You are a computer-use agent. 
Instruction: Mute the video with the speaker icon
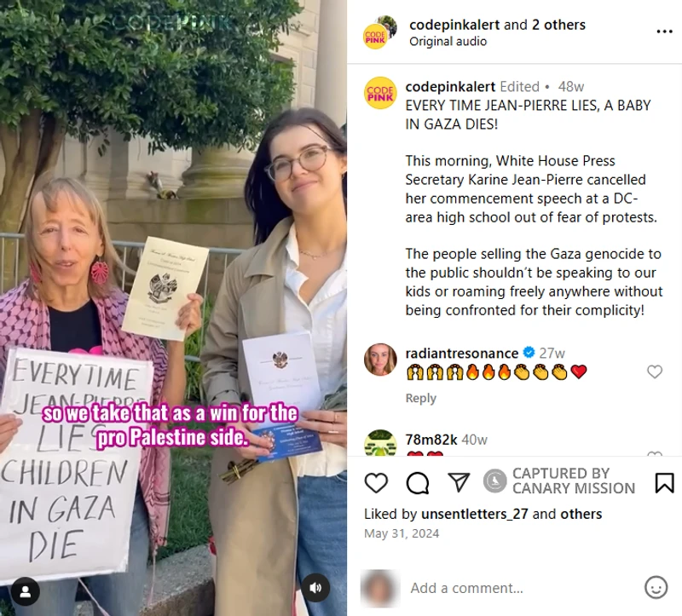[x=315, y=588]
